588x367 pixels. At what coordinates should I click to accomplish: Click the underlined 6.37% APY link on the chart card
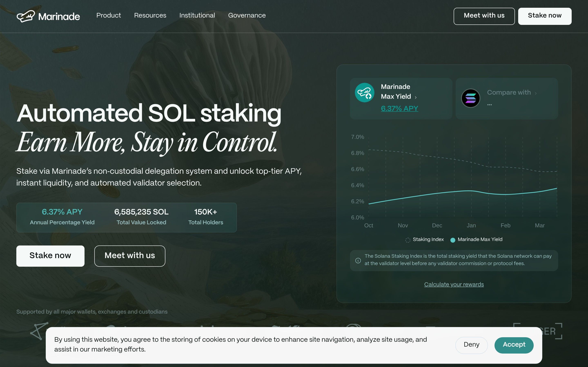click(x=399, y=108)
